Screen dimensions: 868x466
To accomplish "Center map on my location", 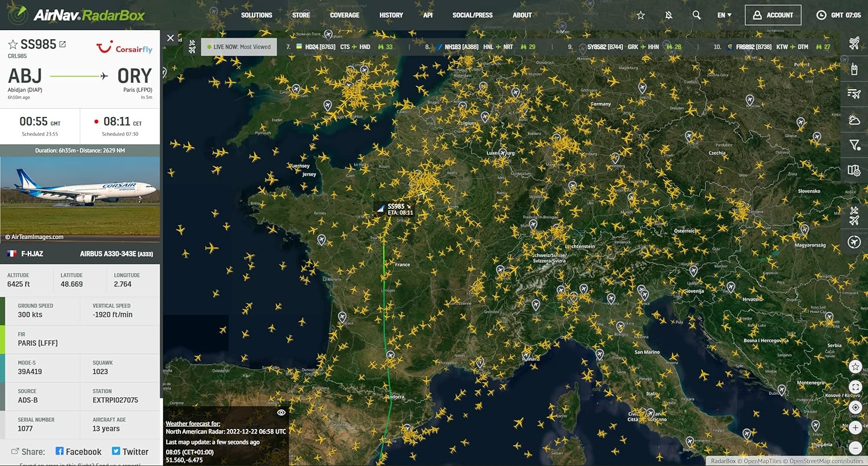I will click(x=855, y=407).
